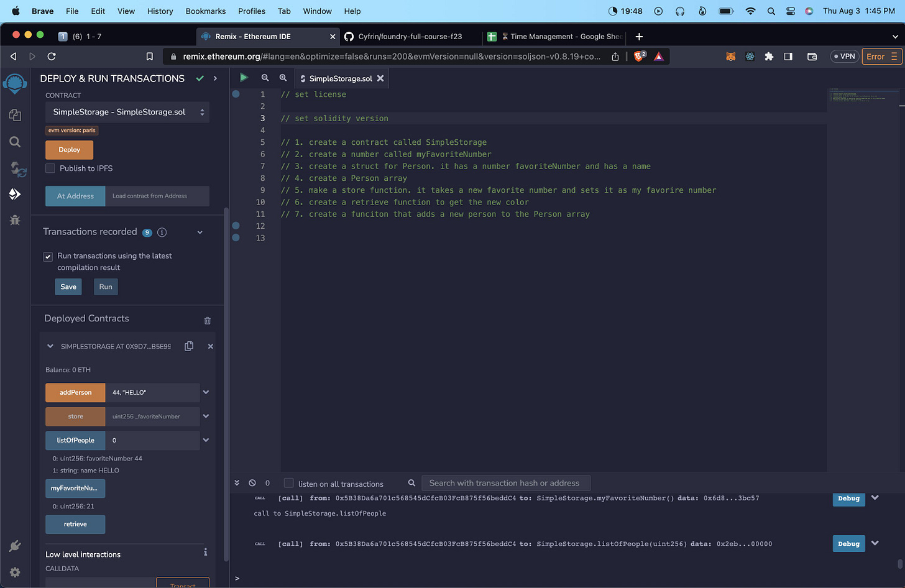Click the Low level interactions info icon
905x588 pixels.
click(x=205, y=552)
